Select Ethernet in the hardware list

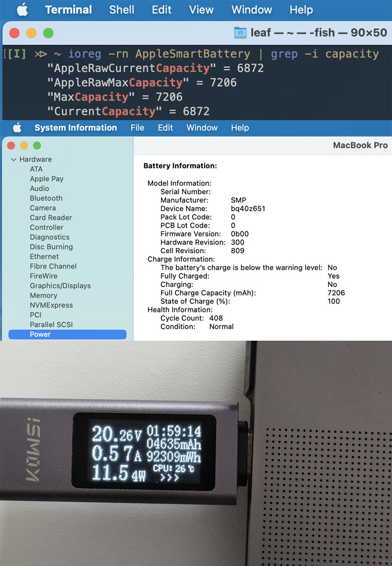[45, 256]
